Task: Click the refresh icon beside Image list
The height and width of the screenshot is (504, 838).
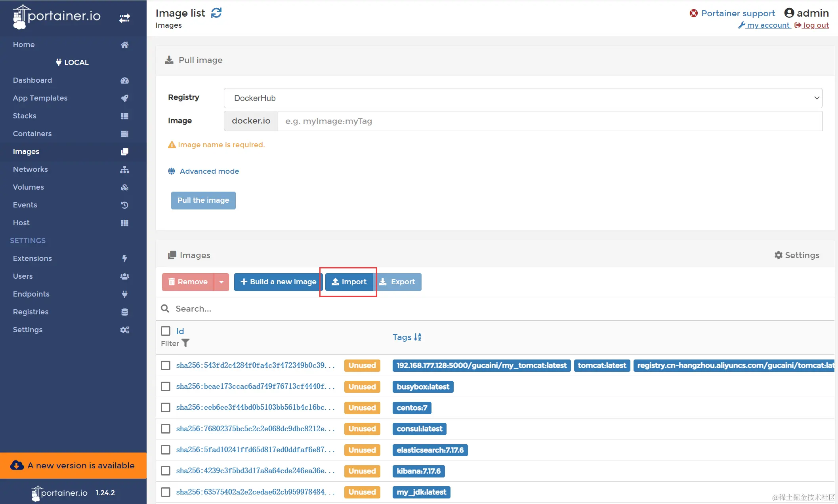Action: (x=216, y=13)
